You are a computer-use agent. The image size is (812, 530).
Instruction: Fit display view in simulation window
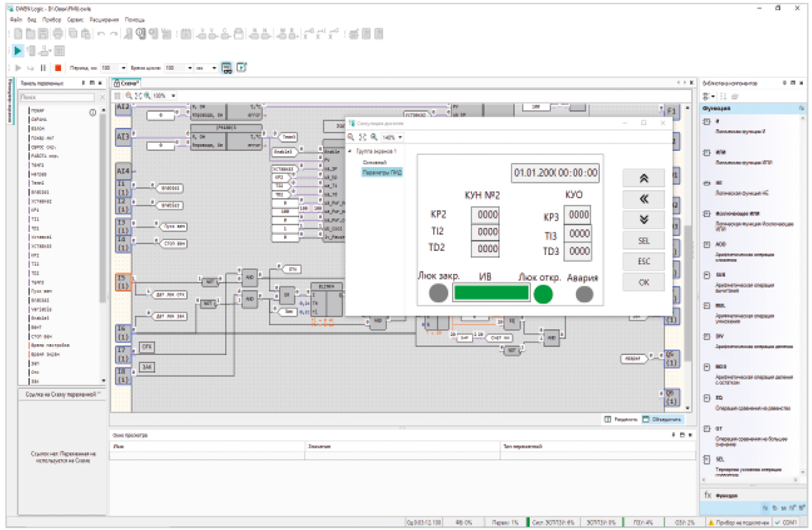click(x=362, y=137)
